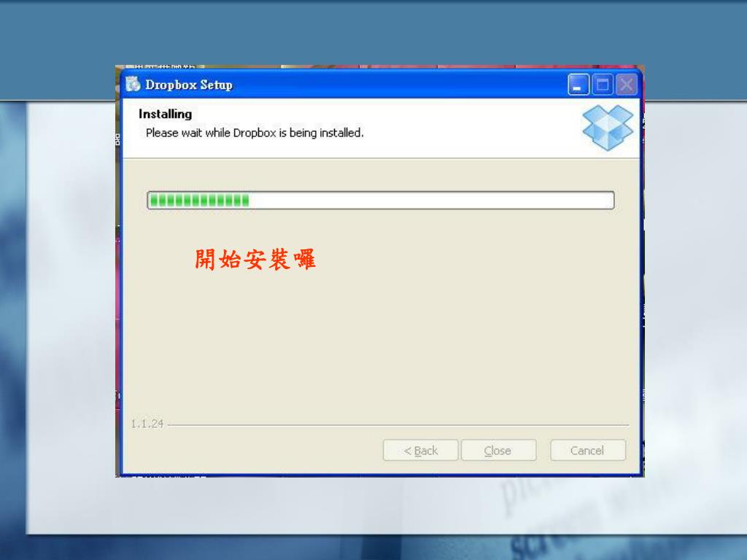Viewport: 747px width, 560px height.
Task: Click the < Back button
Action: [x=421, y=450]
